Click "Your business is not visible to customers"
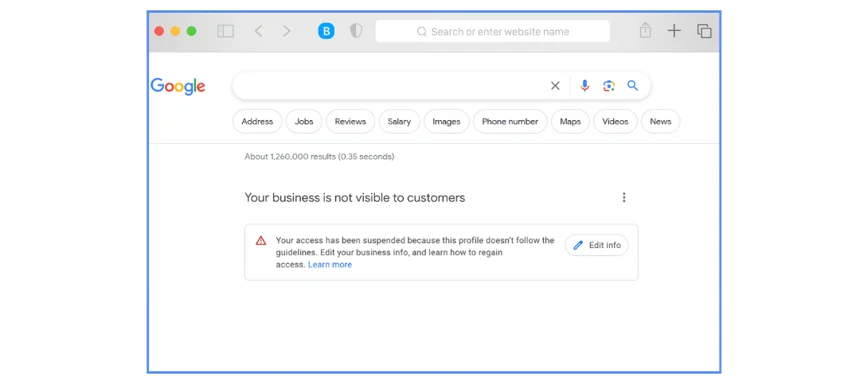The width and height of the screenshot is (860, 384). coord(355,197)
